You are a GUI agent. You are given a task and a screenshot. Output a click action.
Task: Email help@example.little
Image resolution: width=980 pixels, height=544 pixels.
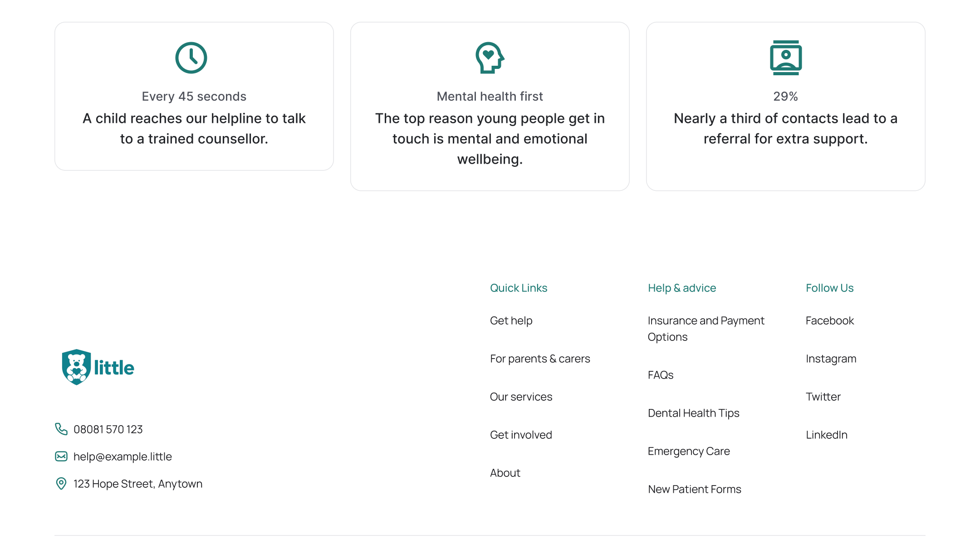coord(122,457)
